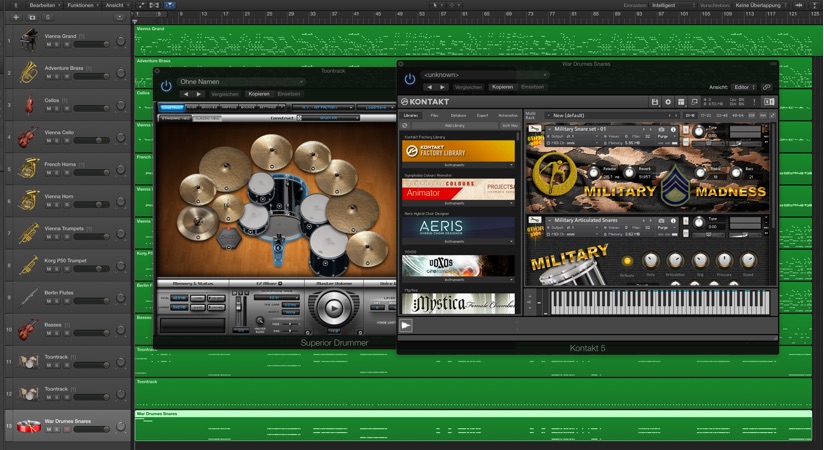Image resolution: width=824 pixels, height=450 pixels.
Task: Click Kontakt info panel icon
Action: pos(769,101)
